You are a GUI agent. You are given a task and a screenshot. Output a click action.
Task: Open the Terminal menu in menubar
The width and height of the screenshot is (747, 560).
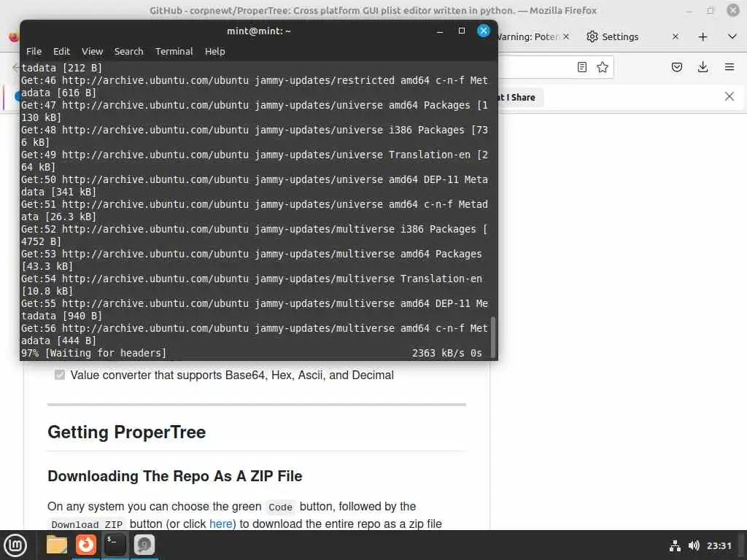[x=174, y=52]
